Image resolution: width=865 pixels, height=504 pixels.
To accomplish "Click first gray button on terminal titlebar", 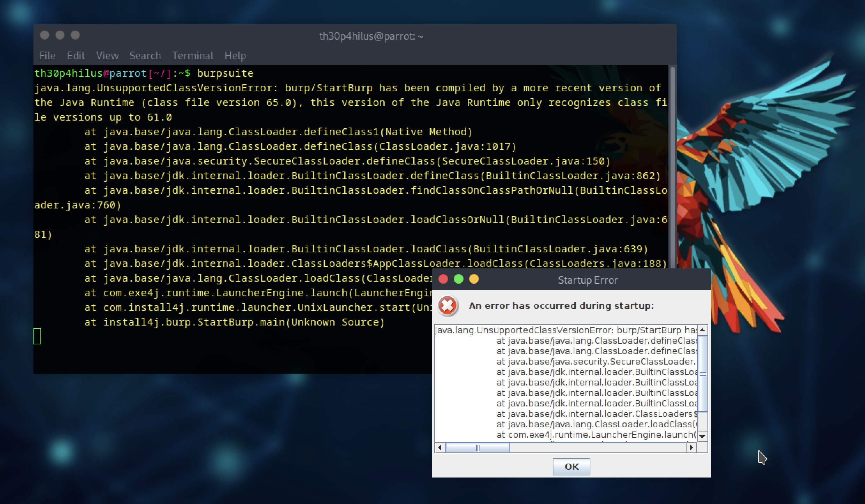I will coord(45,35).
